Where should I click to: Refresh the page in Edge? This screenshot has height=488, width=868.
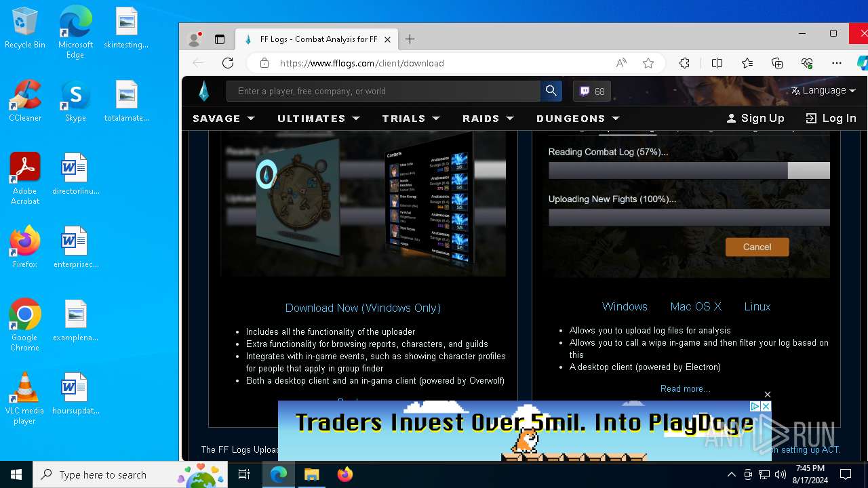tap(228, 63)
